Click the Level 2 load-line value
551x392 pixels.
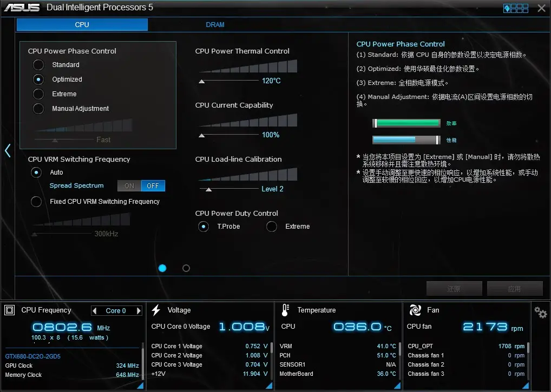coord(272,189)
